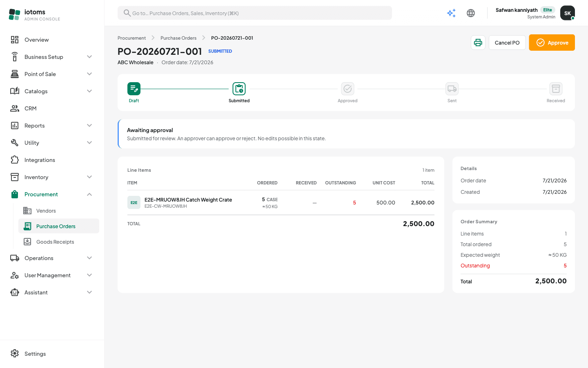Select Purchase Orders in the sidebar
The image size is (588, 368).
click(x=59, y=226)
